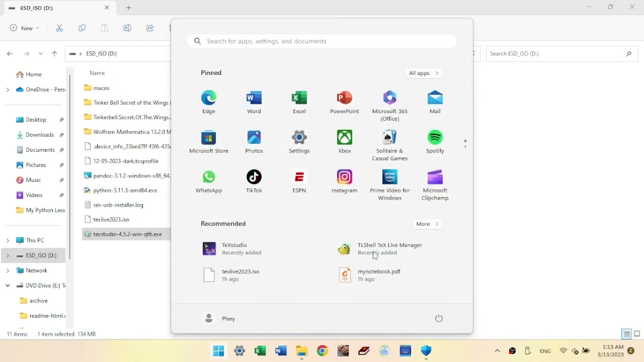
Task: Select Downloads in Explorer sidebar
Action: point(40,135)
